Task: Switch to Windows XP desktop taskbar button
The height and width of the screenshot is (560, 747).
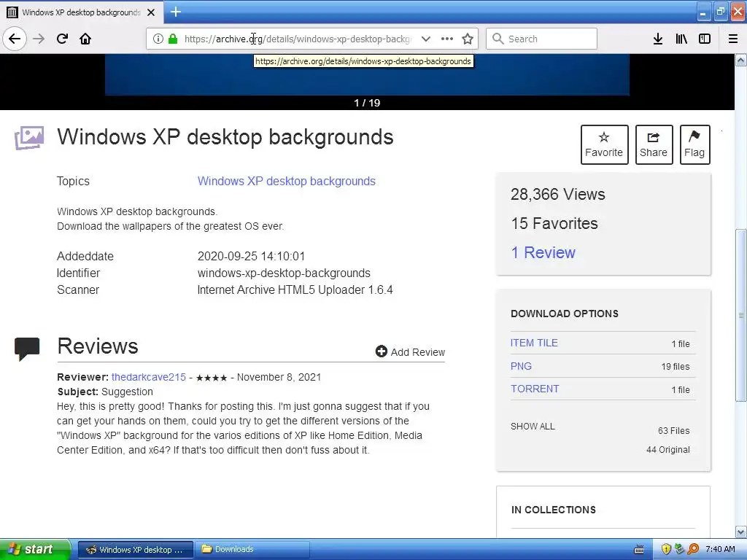Action: (135, 550)
